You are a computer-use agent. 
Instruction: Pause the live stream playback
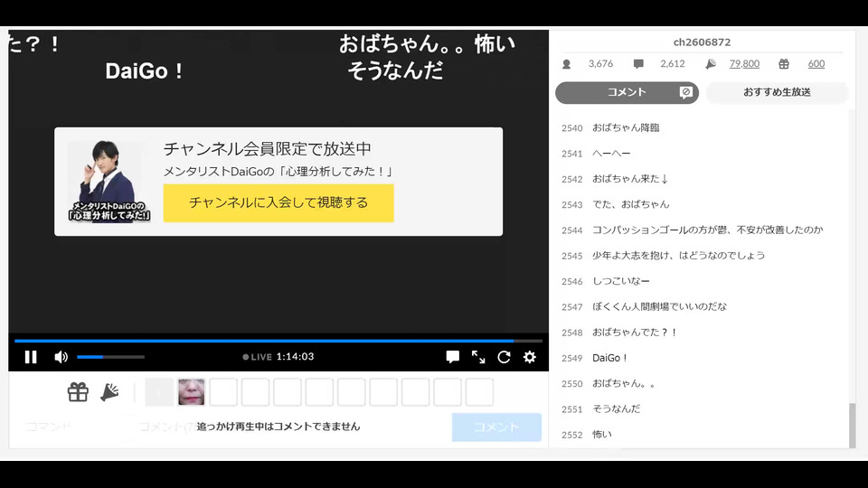31,357
